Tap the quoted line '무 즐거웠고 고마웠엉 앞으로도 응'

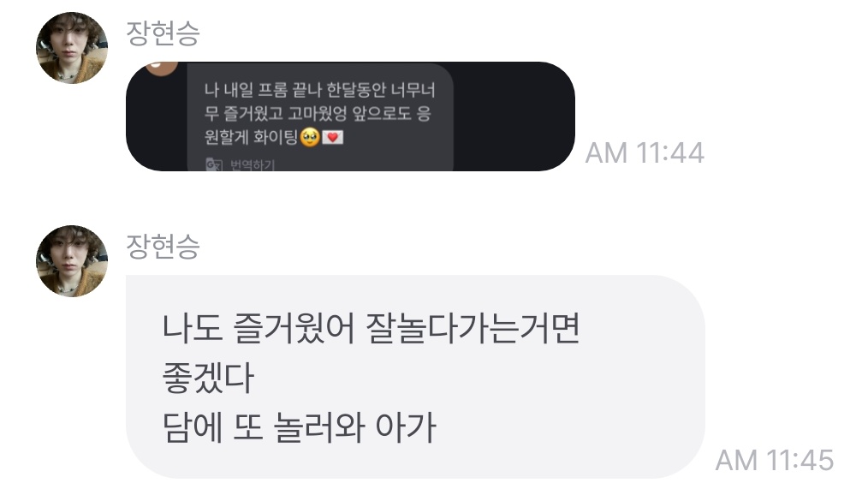pos(318,114)
